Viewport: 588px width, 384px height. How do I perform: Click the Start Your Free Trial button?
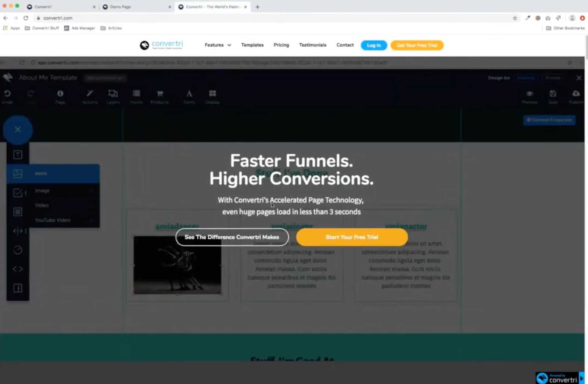pyautogui.click(x=352, y=237)
